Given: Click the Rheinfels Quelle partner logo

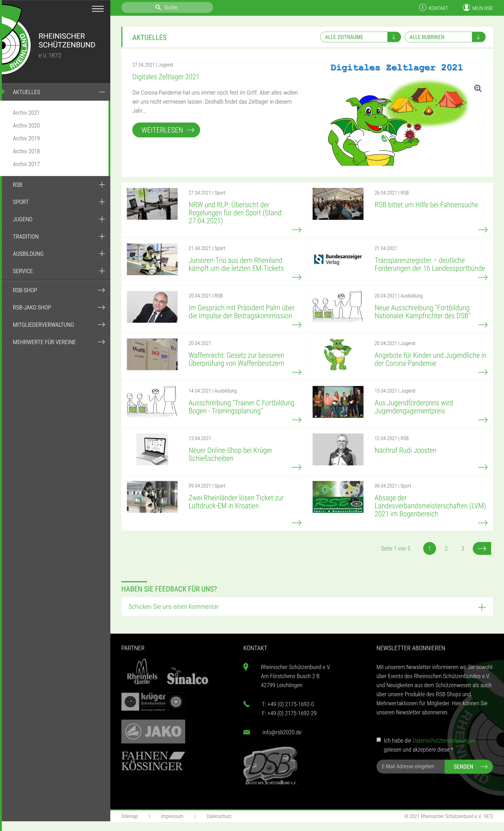Looking at the screenshot, I should click(x=142, y=671).
